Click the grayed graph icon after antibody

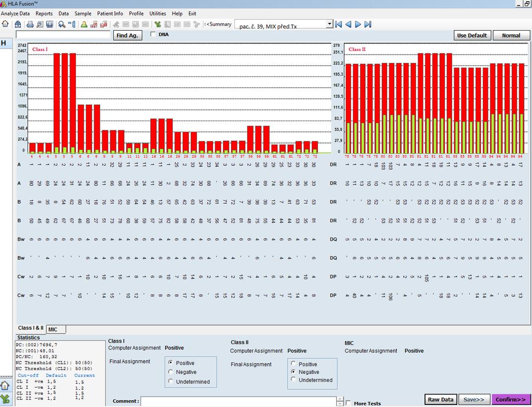point(167,24)
